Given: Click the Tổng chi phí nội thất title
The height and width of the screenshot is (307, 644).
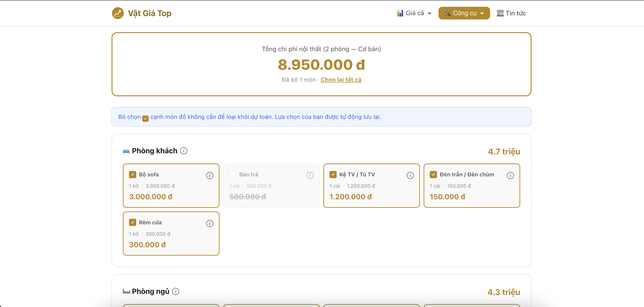Looking at the screenshot, I should tap(321, 49).
